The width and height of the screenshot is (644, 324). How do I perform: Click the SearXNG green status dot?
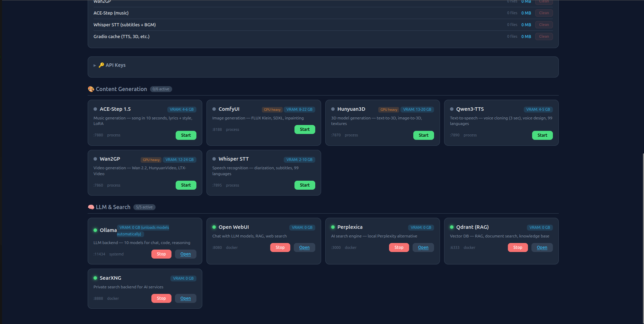pos(95,278)
